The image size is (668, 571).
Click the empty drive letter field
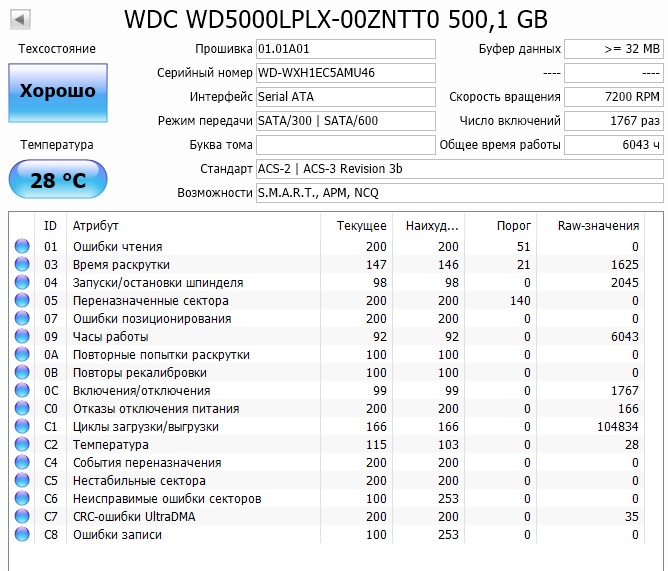click(346, 145)
